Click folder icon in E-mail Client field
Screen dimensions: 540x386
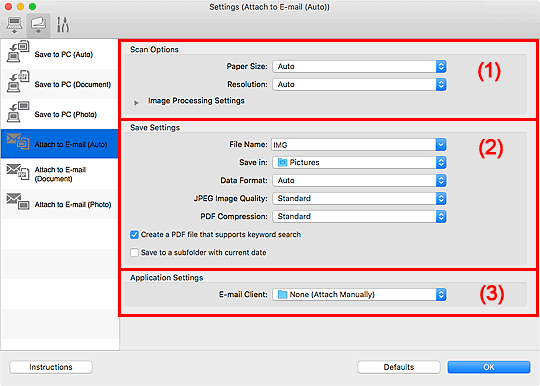point(282,294)
